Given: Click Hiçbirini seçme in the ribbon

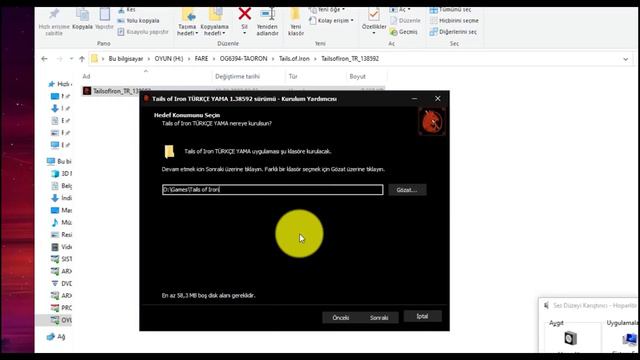Looking at the screenshot, I should (454, 20).
